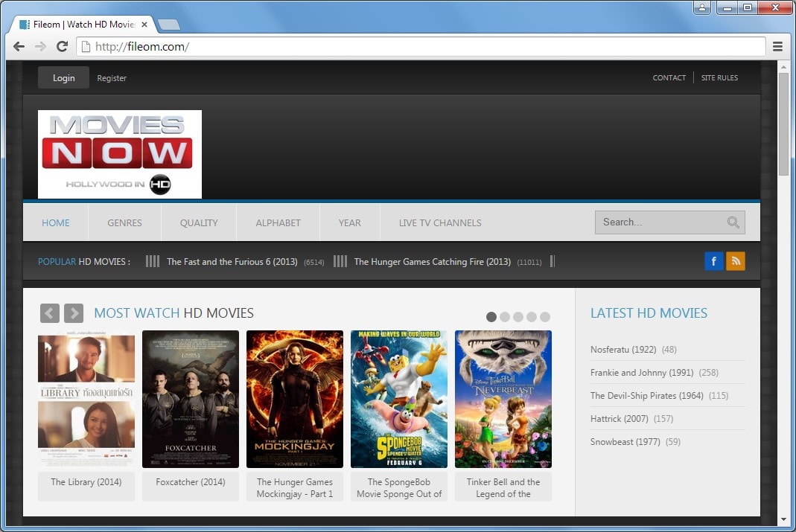Image resolution: width=796 pixels, height=532 pixels.
Task: Click the Register link
Action: [x=112, y=78]
